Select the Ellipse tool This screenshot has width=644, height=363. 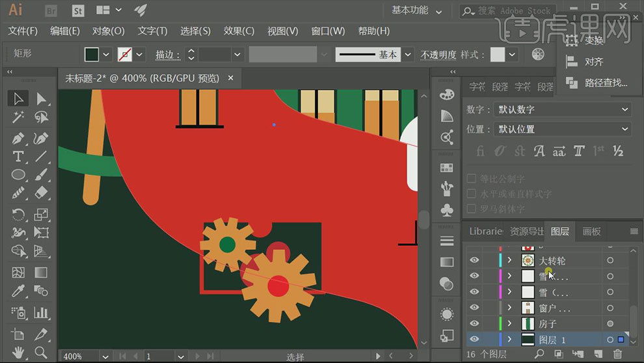[x=18, y=175]
